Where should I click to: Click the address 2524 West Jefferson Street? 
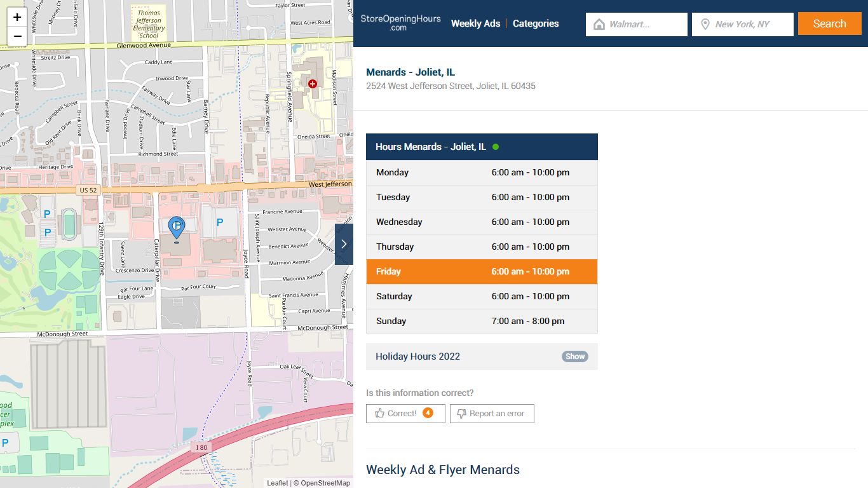[x=451, y=86]
